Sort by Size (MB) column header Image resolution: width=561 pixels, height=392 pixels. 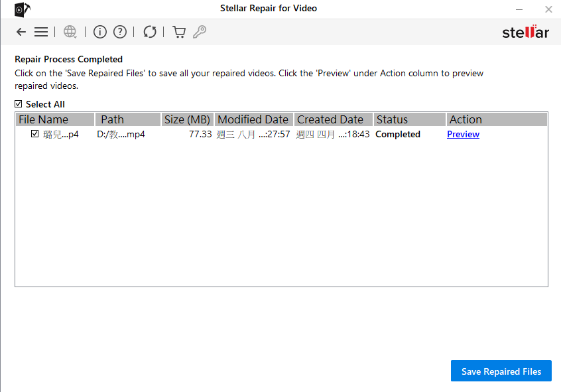point(187,119)
